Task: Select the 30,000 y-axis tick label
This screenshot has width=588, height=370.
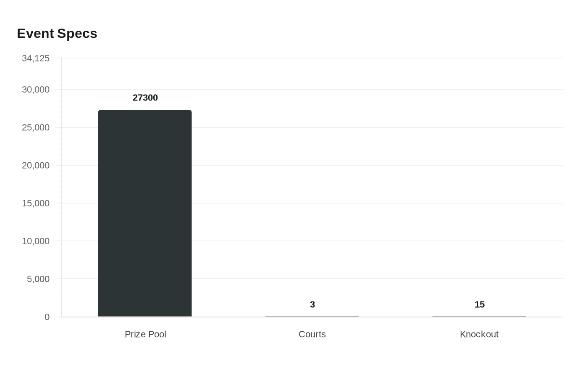Action: tap(36, 90)
